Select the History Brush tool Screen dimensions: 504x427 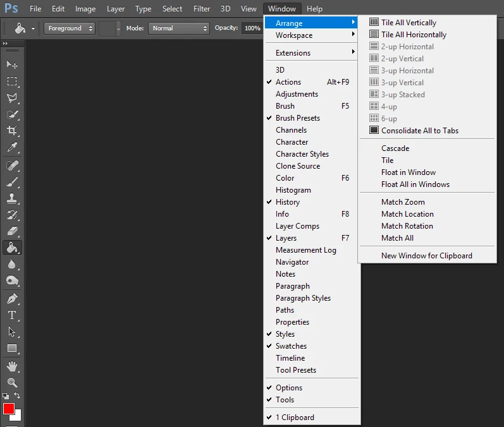[12, 215]
